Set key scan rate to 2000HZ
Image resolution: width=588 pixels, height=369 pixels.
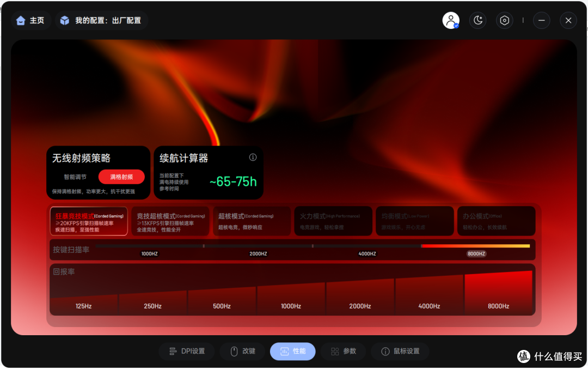259,254
